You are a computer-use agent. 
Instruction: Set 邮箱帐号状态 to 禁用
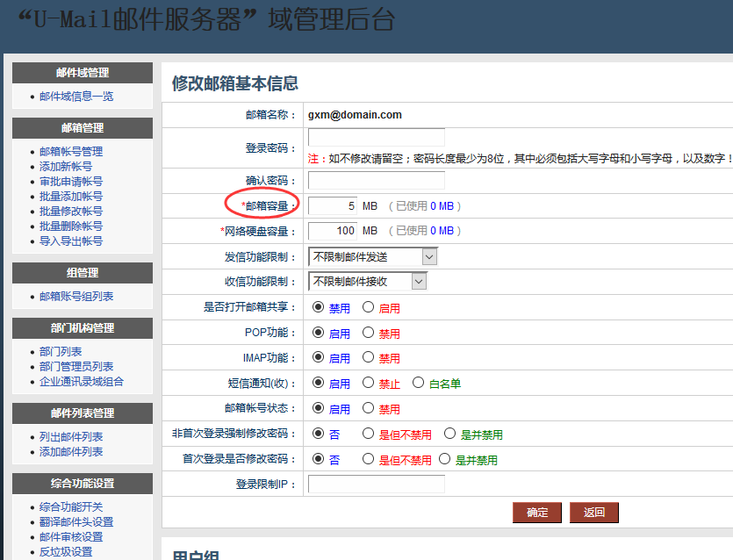click(x=369, y=409)
